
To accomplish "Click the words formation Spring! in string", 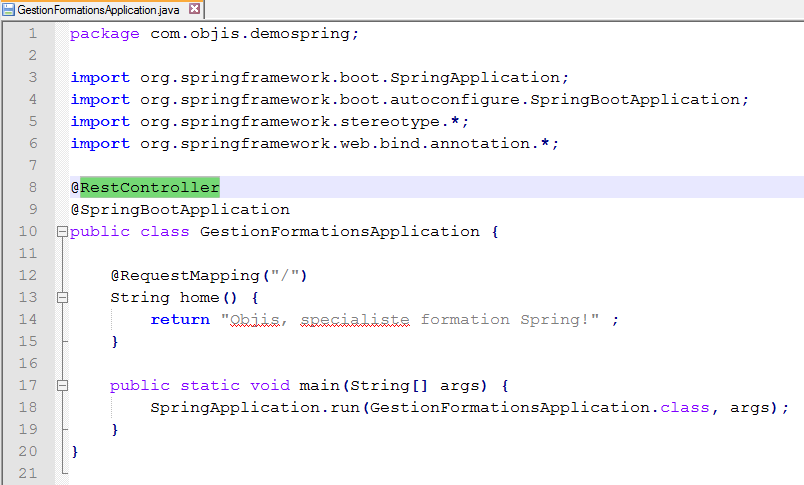I will click(505, 320).
